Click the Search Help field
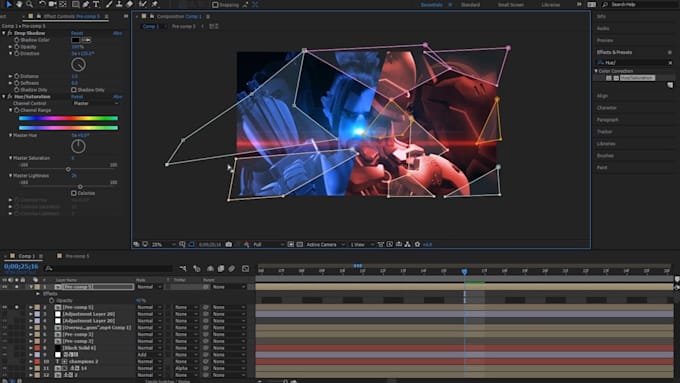 click(640, 5)
